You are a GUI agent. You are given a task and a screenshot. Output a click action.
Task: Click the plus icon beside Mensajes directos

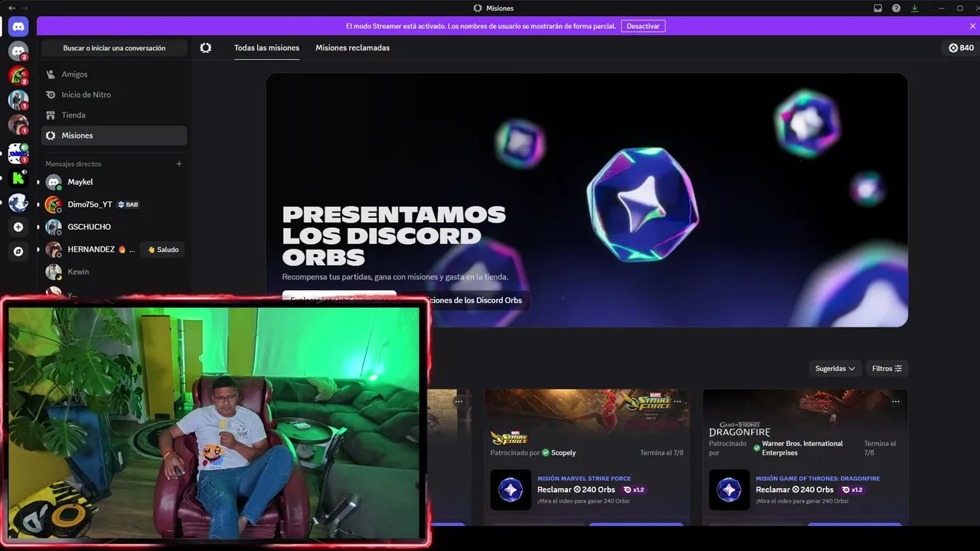point(179,164)
